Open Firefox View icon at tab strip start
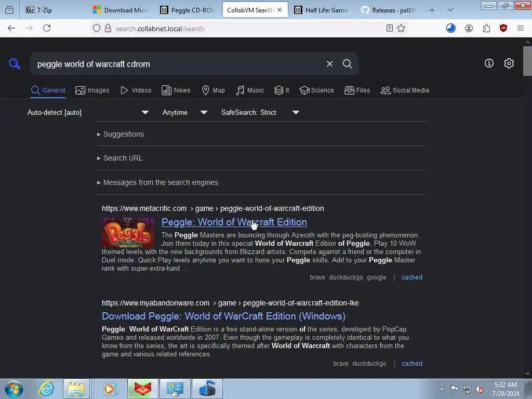Viewport: 532px width, 399px height. pos(9,10)
